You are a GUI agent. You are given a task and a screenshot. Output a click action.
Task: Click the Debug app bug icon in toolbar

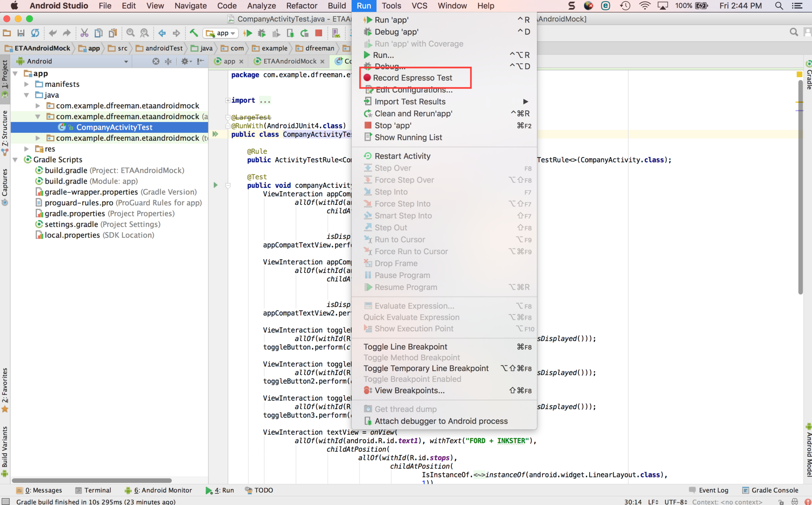[262, 33]
